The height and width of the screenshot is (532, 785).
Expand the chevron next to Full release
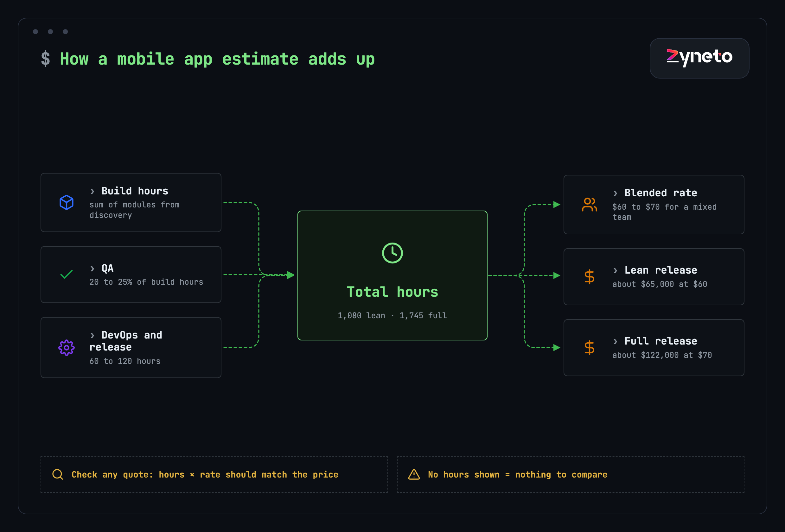point(615,342)
